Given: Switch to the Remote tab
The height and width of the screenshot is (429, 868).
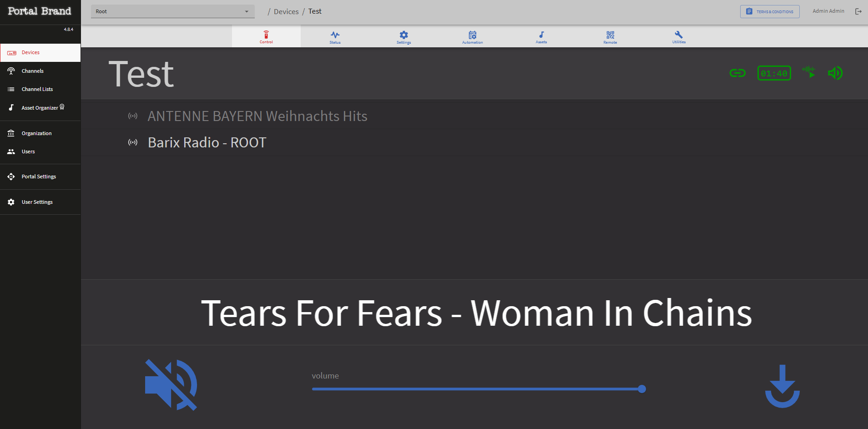Looking at the screenshot, I should (x=610, y=36).
